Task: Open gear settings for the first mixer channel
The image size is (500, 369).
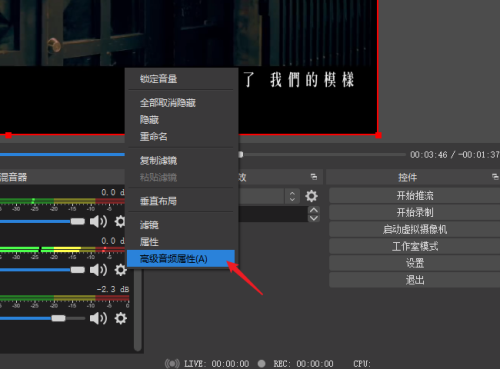Action: tap(120, 221)
